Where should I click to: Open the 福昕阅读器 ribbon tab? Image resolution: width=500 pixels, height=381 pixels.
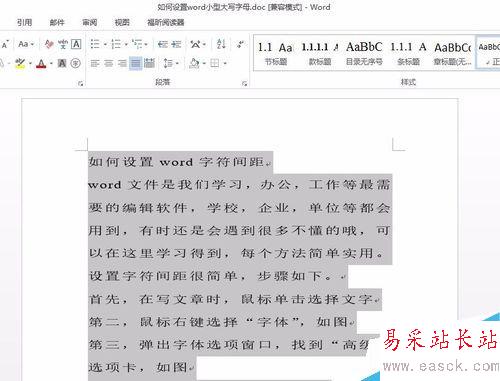166,22
